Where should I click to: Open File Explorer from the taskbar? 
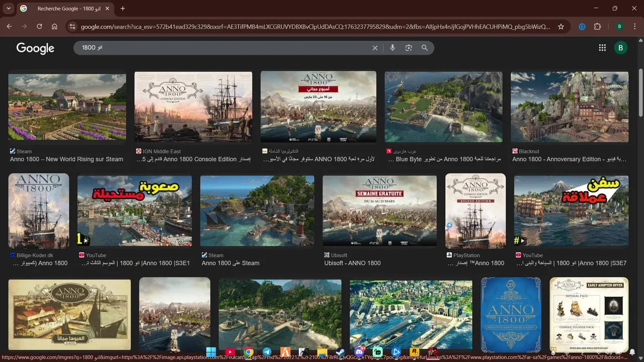(x=323, y=352)
